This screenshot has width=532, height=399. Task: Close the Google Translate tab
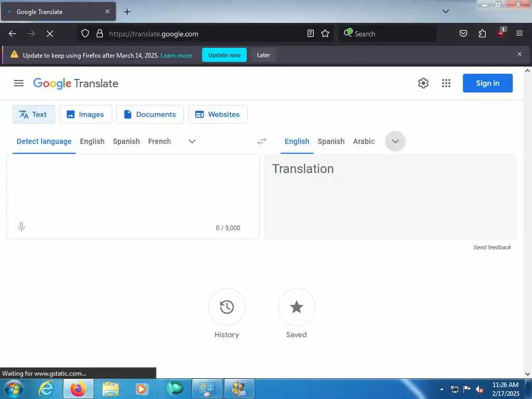[107, 11]
